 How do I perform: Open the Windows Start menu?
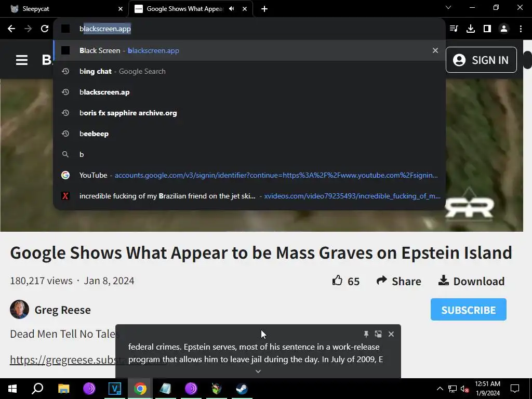12,389
